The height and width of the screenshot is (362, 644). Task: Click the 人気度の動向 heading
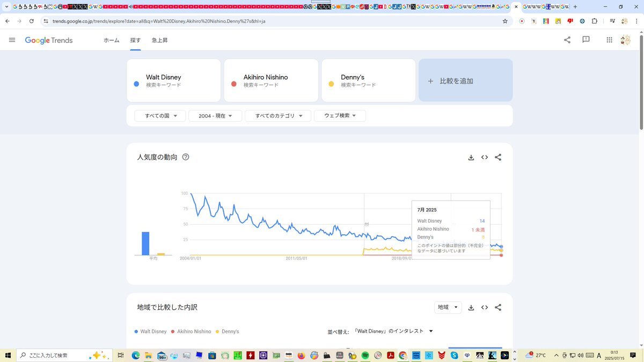click(x=157, y=157)
